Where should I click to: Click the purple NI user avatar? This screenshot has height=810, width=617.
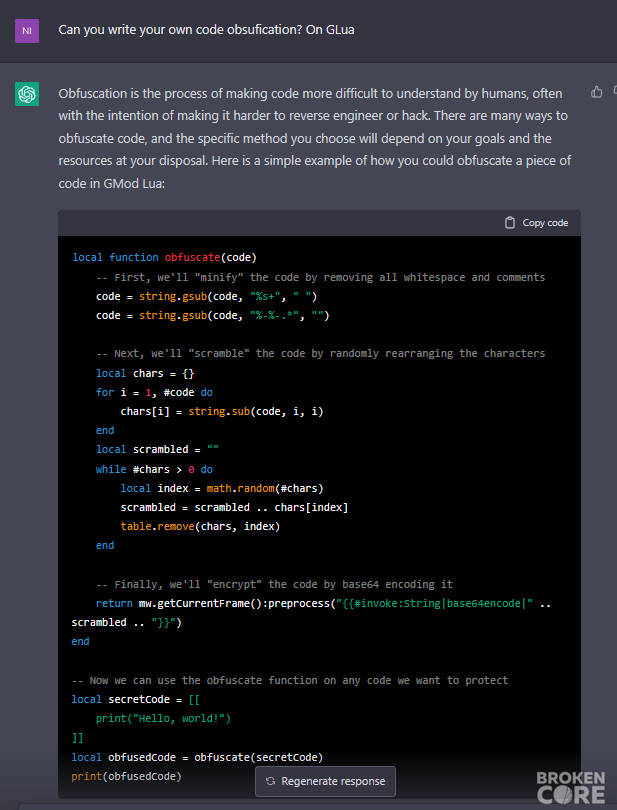[x=27, y=30]
